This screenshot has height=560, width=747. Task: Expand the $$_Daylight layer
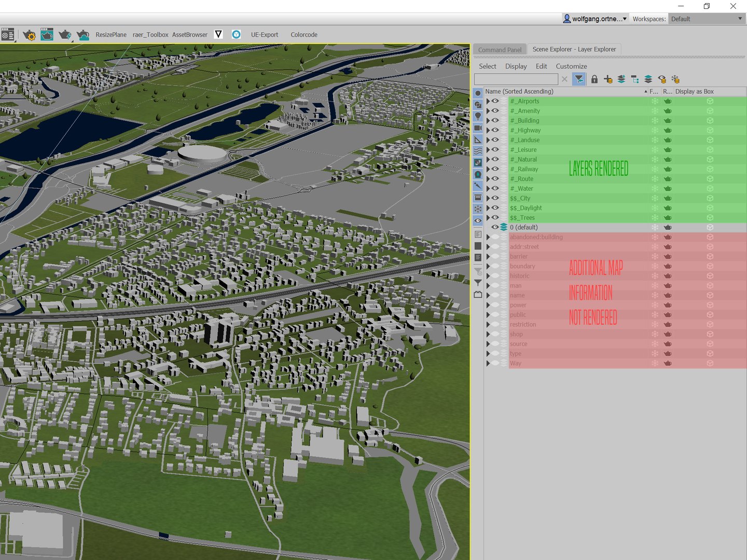488,208
